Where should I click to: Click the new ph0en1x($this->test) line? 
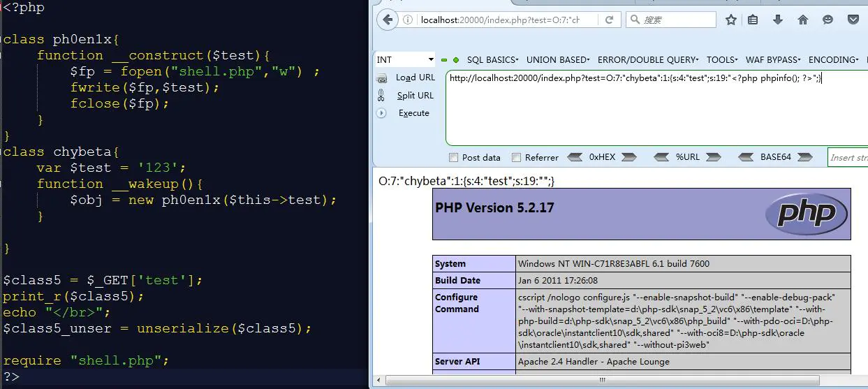pyautogui.click(x=203, y=200)
